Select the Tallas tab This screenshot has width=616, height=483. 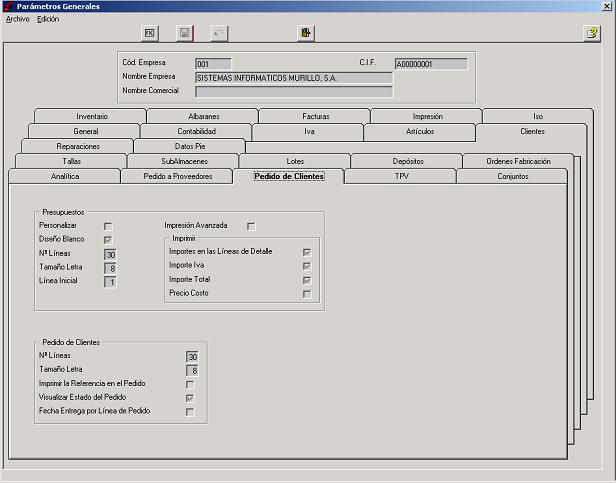click(72, 161)
